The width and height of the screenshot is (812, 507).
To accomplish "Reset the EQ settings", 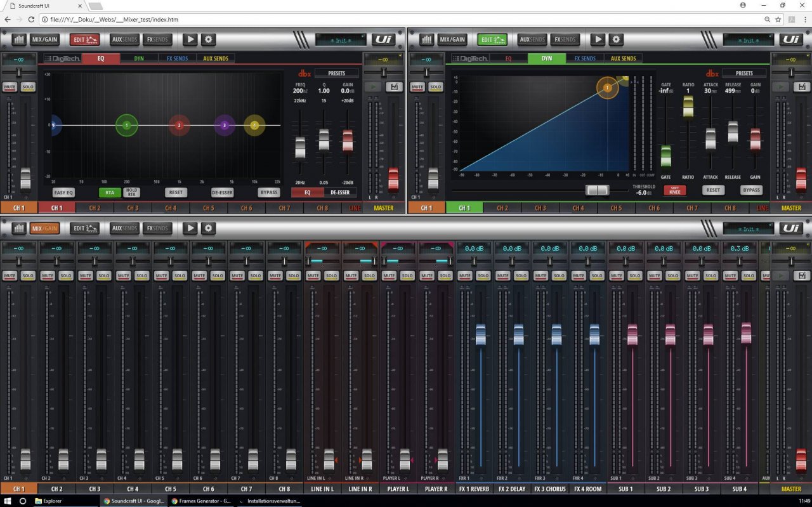I will 176,192.
